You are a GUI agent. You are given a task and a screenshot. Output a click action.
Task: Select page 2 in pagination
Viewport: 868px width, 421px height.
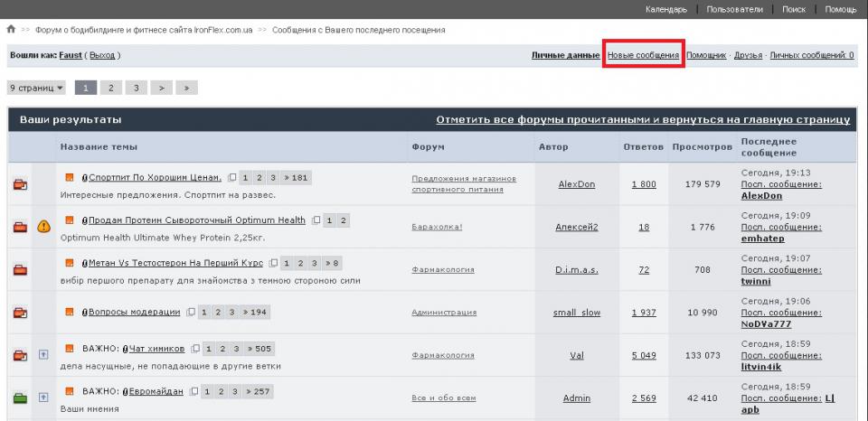coord(110,88)
